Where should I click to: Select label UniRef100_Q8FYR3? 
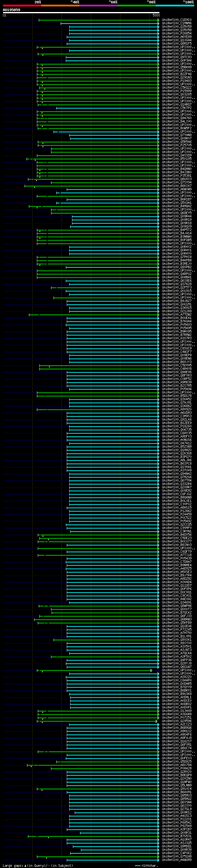(176, 375)
